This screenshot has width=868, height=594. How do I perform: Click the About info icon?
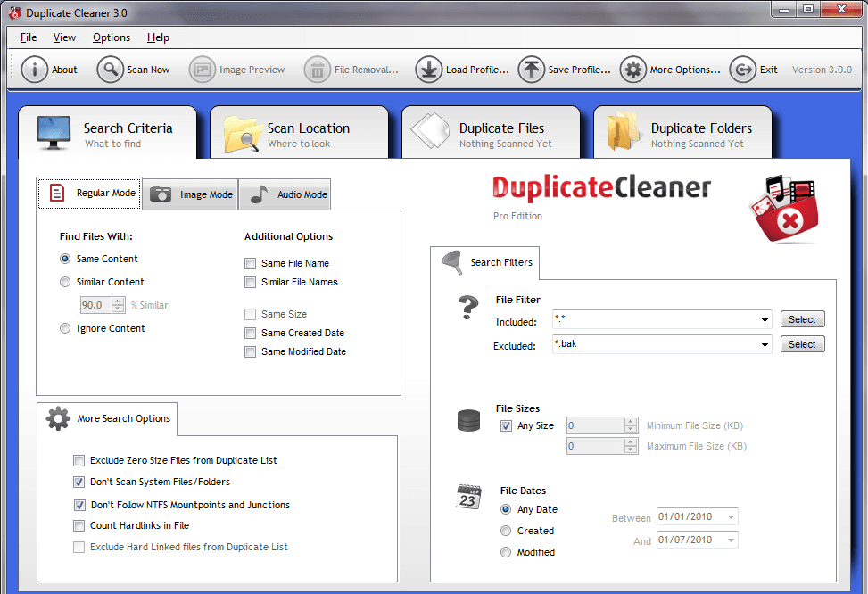pos(34,70)
